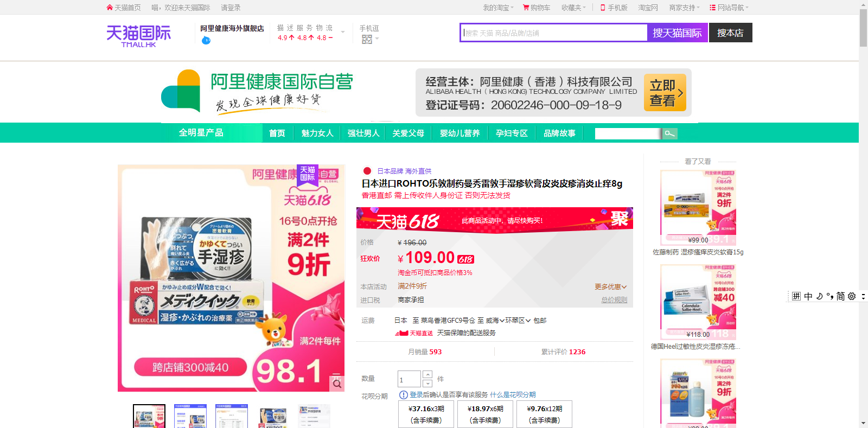Screen dimensions: 868x428
Task: Increase quantity with the up stepper arrow
Action: pyautogui.click(x=427, y=375)
